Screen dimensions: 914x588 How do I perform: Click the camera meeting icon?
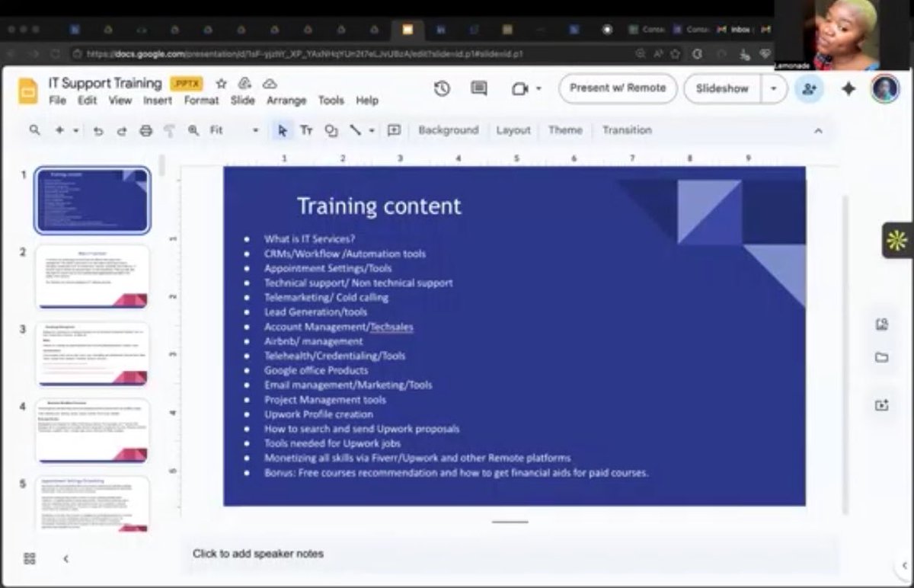tap(519, 88)
